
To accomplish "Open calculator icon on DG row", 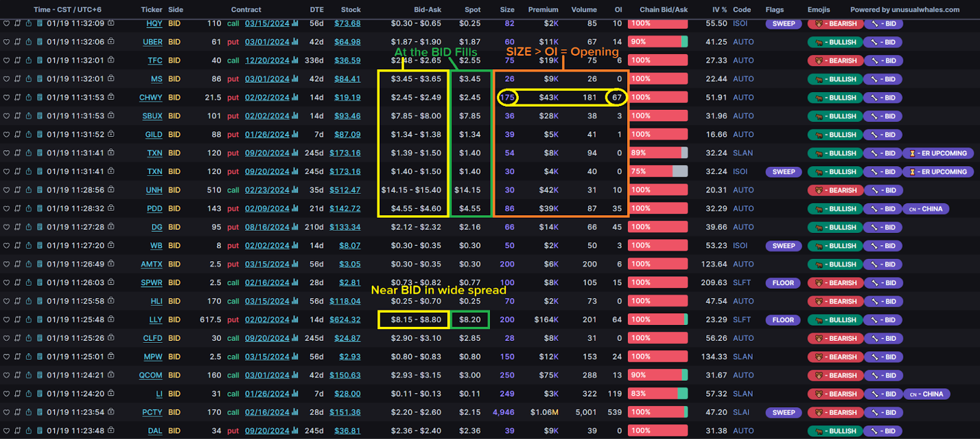I will [x=39, y=227].
